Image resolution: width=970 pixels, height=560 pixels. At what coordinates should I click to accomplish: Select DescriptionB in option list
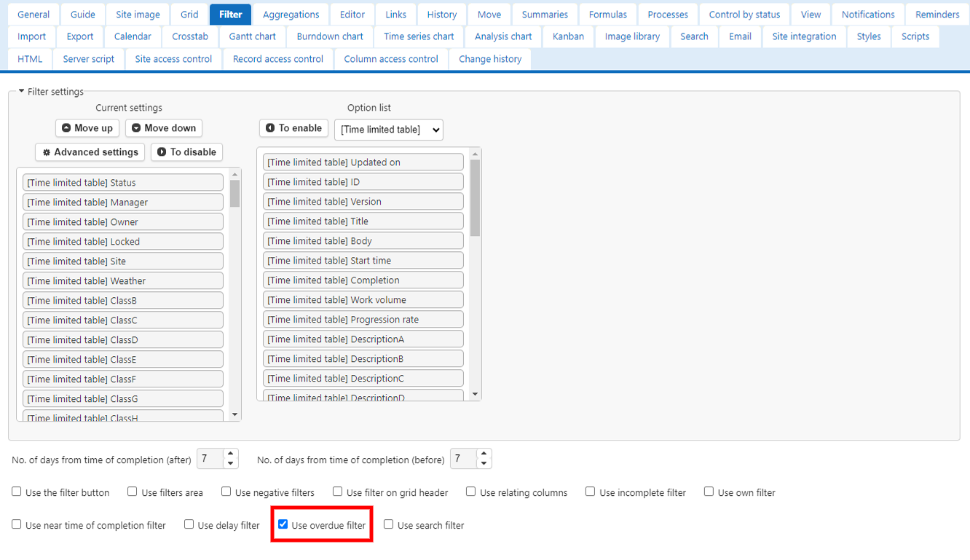[x=363, y=359]
